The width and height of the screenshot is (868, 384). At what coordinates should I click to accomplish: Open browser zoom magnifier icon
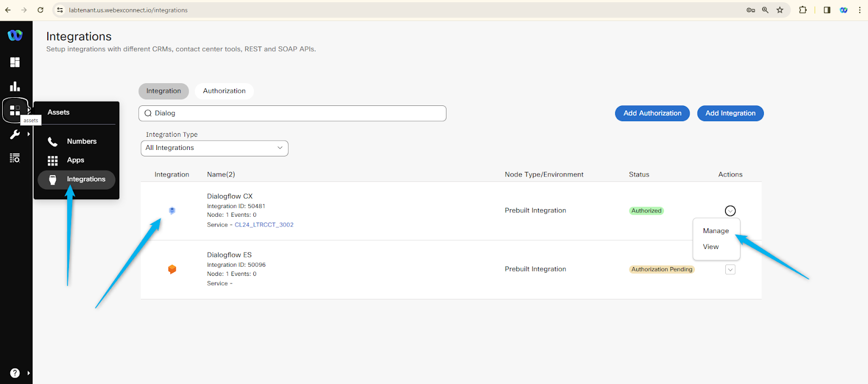click(765, 10)
